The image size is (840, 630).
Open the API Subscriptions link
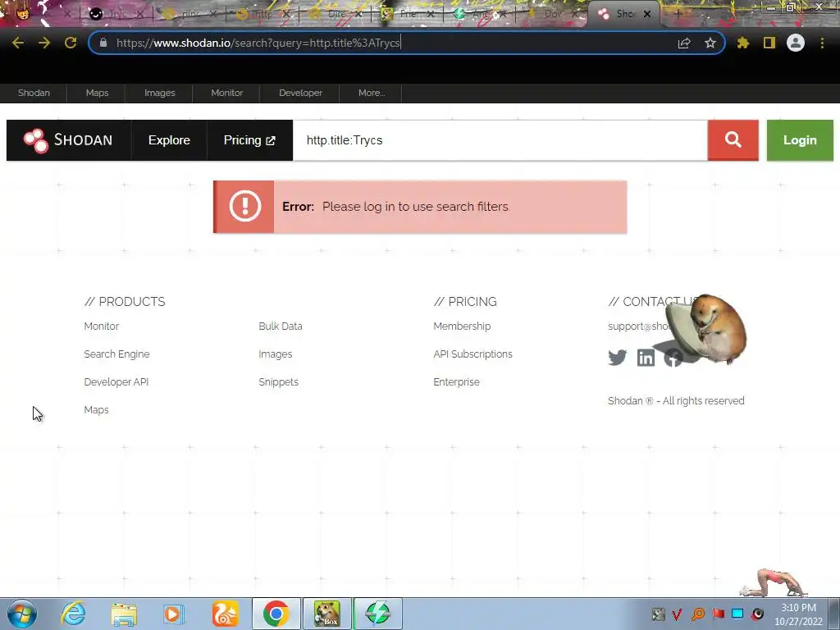[472, 354]
